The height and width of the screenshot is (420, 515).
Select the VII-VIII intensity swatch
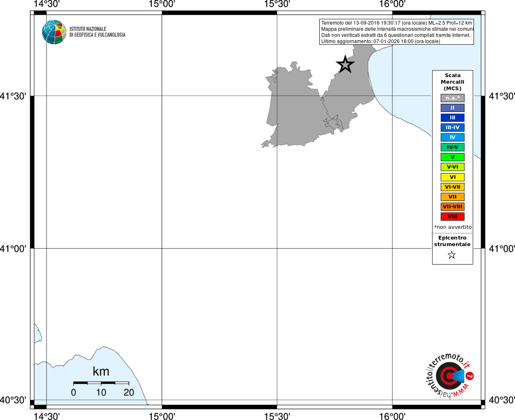click(x=453, y=207)
